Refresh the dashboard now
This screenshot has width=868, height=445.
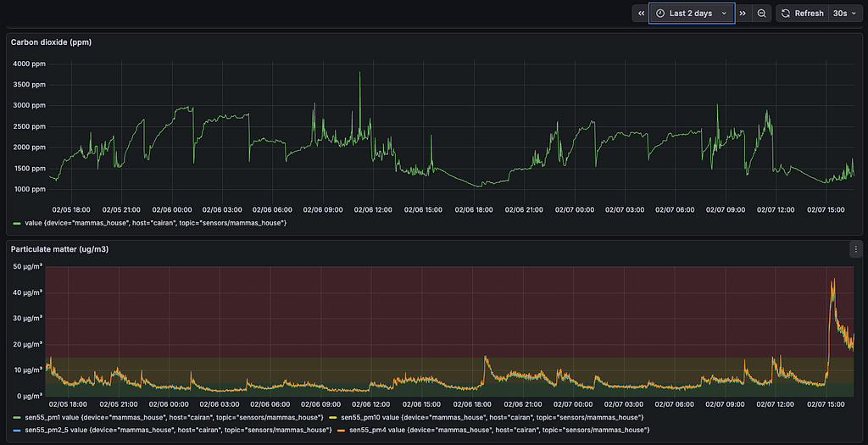pos(802,14)
